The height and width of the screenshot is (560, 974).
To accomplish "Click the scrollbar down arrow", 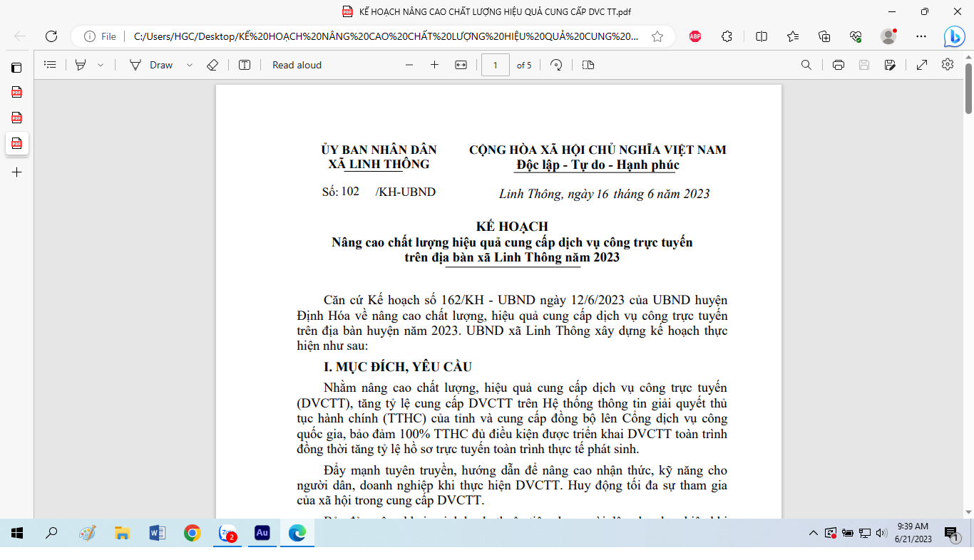I will [969, 512].
